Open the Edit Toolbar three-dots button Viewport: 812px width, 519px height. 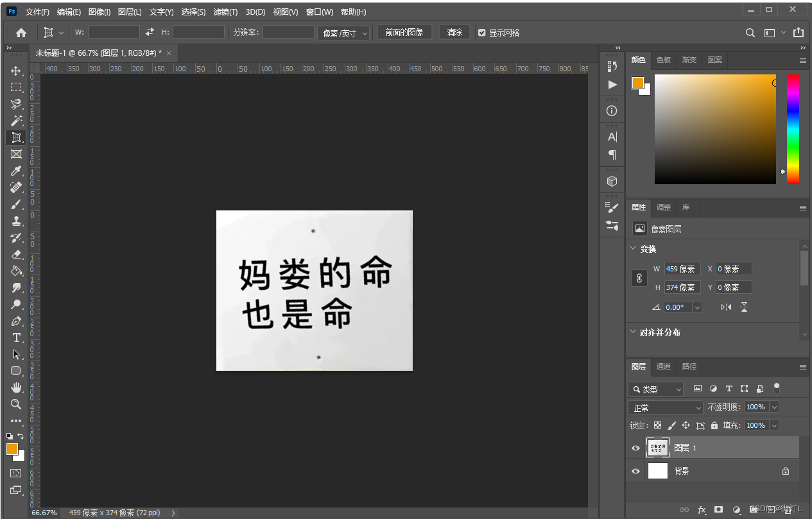16,421
